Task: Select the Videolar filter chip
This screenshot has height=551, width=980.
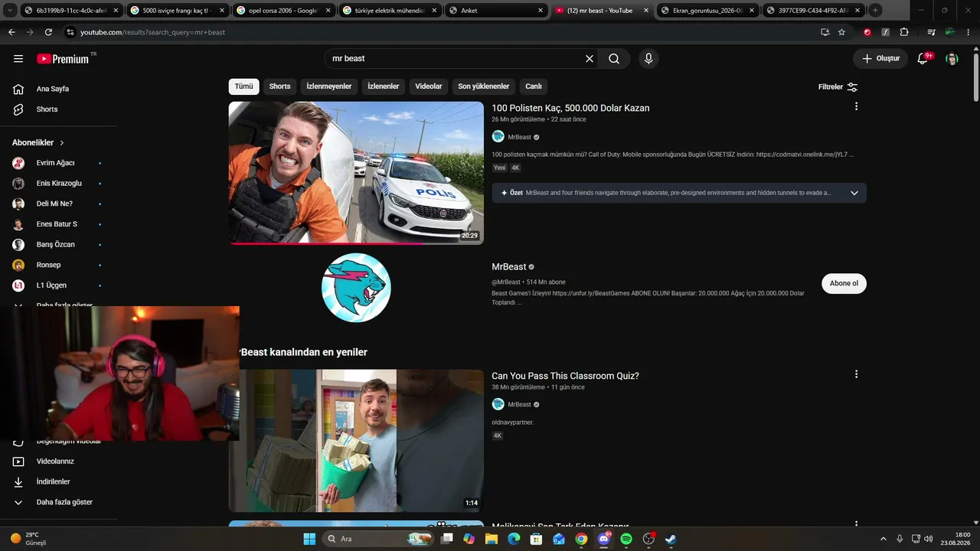Action: click(x=429, y=86)
